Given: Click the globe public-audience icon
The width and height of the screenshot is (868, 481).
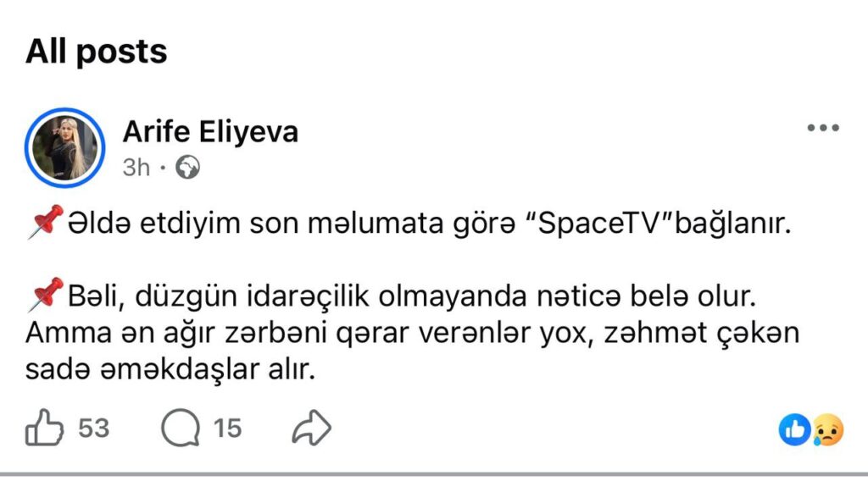Looking at the screenshot, I should pos(187,168).
